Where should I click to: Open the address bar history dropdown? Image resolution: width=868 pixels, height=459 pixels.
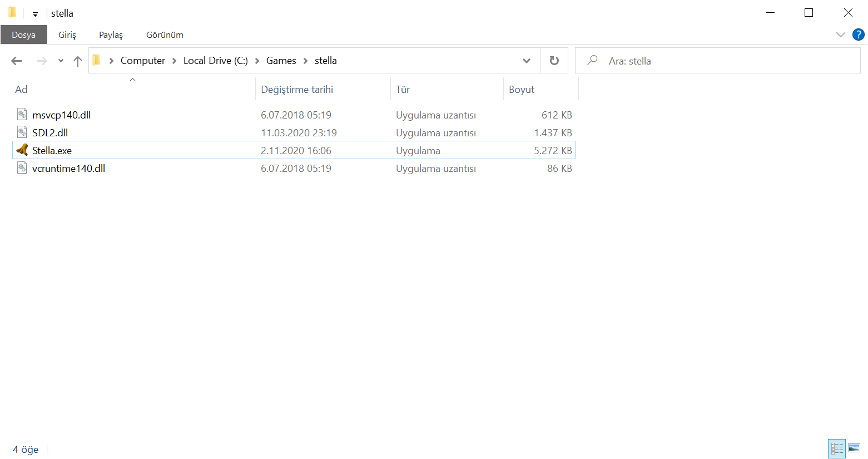pyautogui.click(x=527, y=61)
